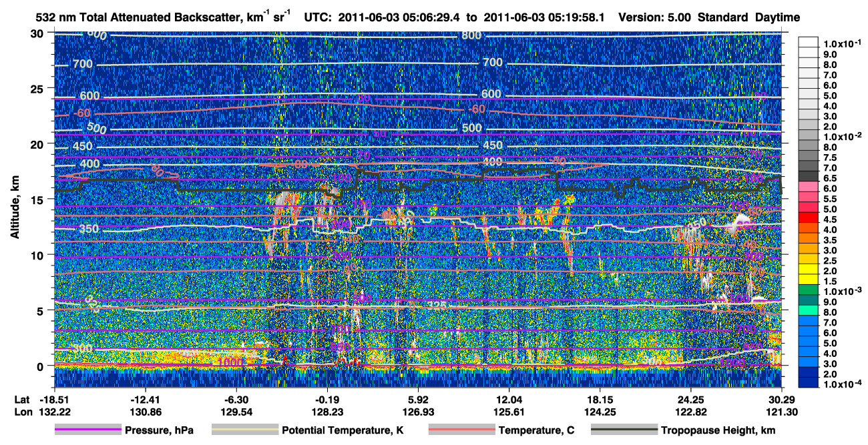Click the 'Daytime' word in the title

(x=777, y=17)
